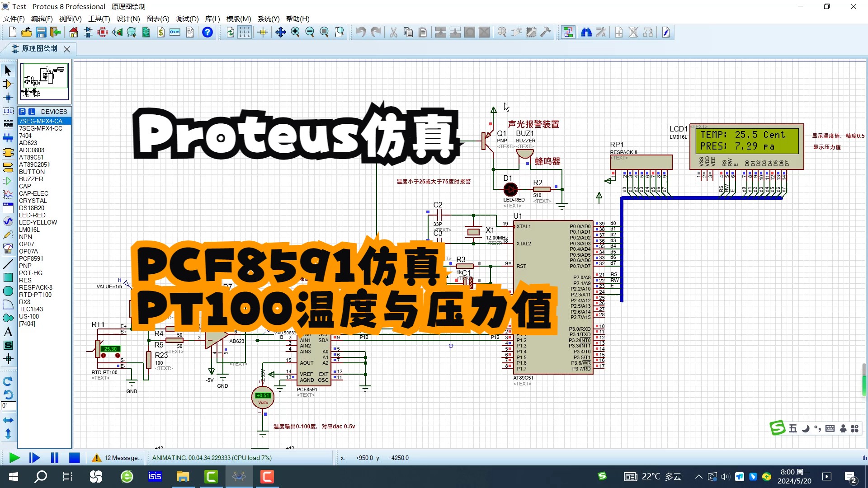Activate the Junction Dot Mode tool
This screenshot has height=488, width=868.
(8, 98)
